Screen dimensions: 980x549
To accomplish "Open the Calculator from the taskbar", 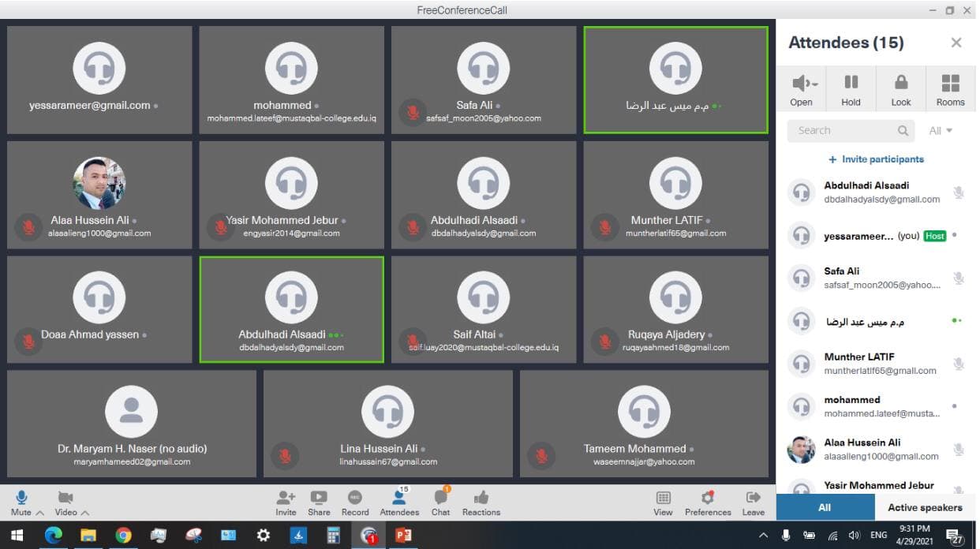I will point(333,536).
